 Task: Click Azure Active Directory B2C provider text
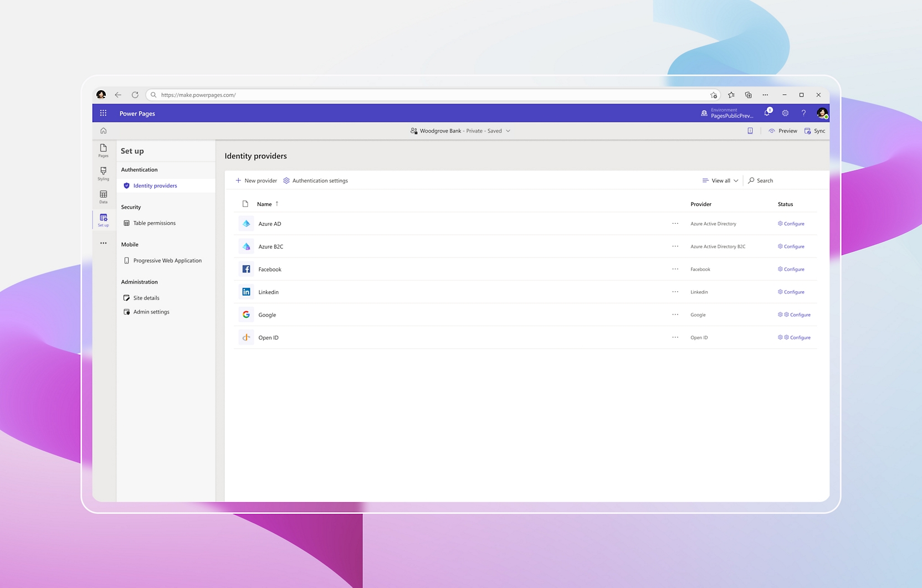pos(718,246)
